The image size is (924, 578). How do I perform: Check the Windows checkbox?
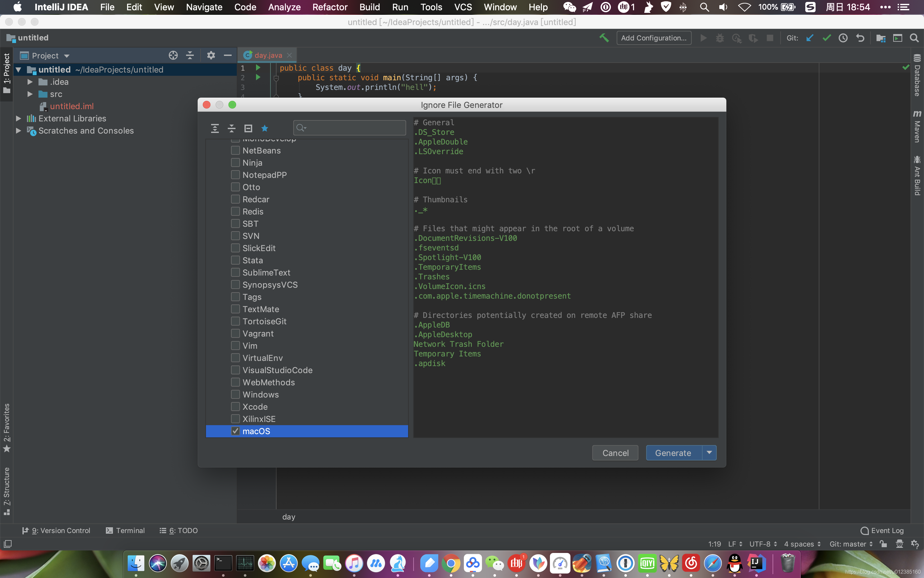(x=235, y=394)
